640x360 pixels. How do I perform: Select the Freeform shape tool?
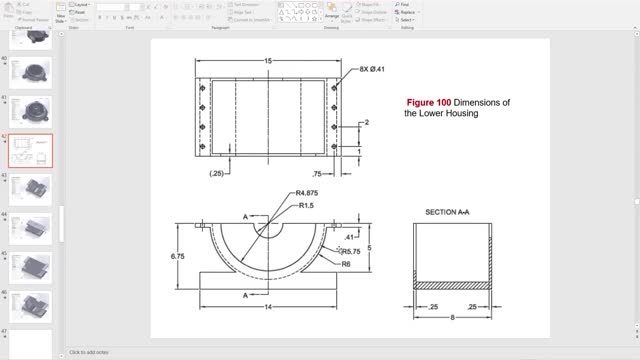[281, 19]
